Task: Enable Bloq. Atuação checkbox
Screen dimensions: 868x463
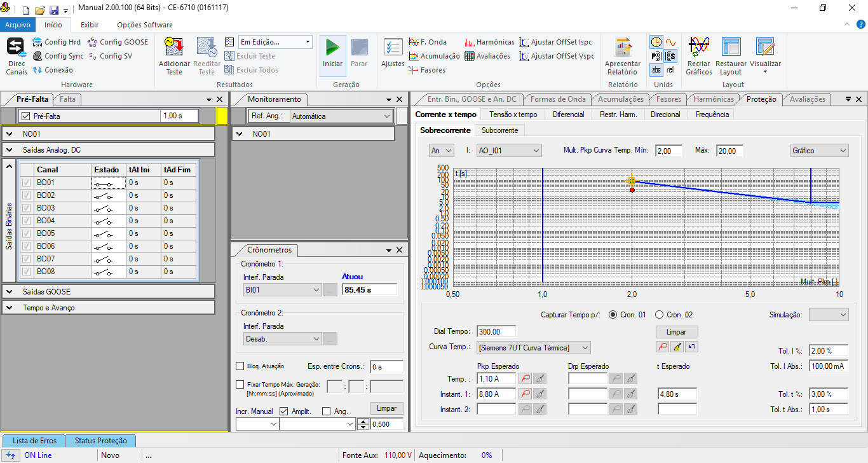Action: coord(240,366)
